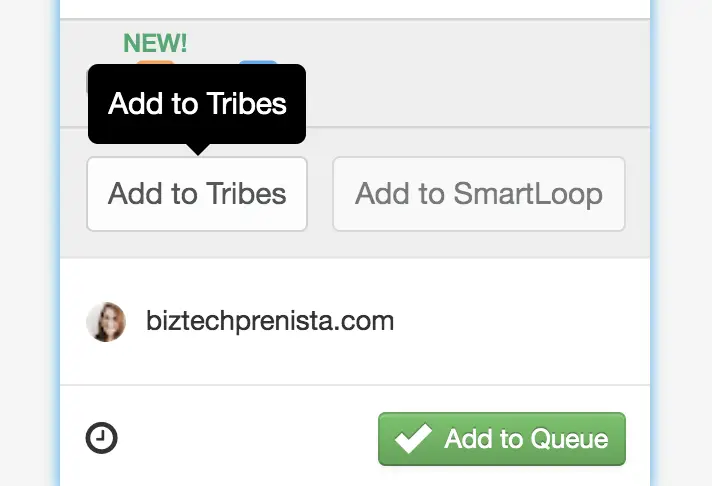Screen dimensions: 712x486
Task: Click the tooltip's downward pointer arrow
Action: [198, 149]
